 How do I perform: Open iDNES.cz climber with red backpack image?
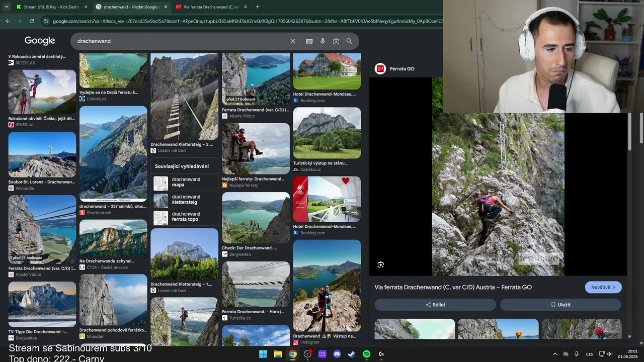tap(42, 92)
